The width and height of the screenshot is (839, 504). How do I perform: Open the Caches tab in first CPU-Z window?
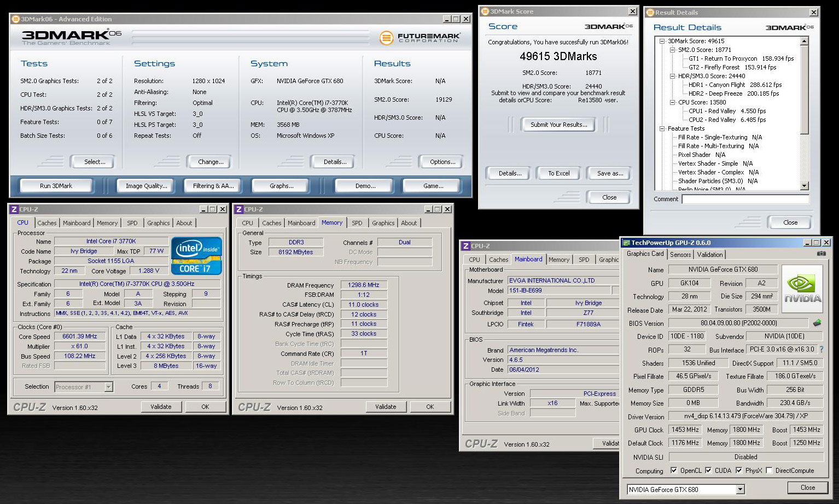(x=47, y=223)
